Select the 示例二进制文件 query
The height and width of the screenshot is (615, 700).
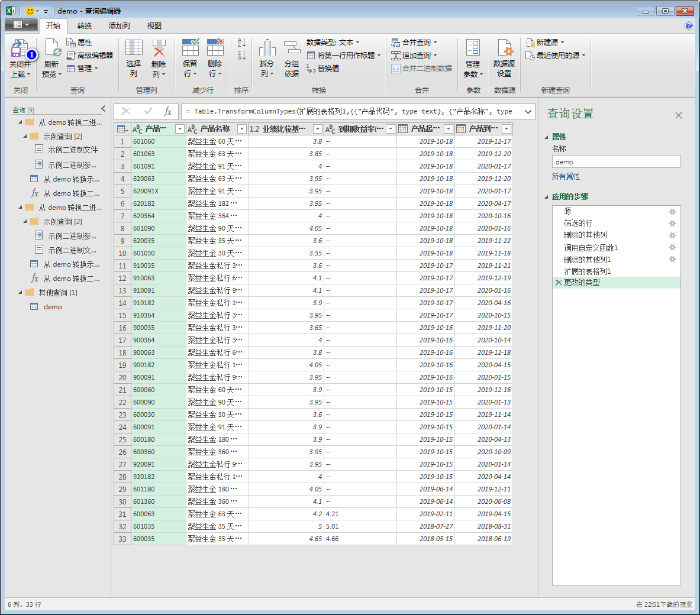[x=73, y=150]
